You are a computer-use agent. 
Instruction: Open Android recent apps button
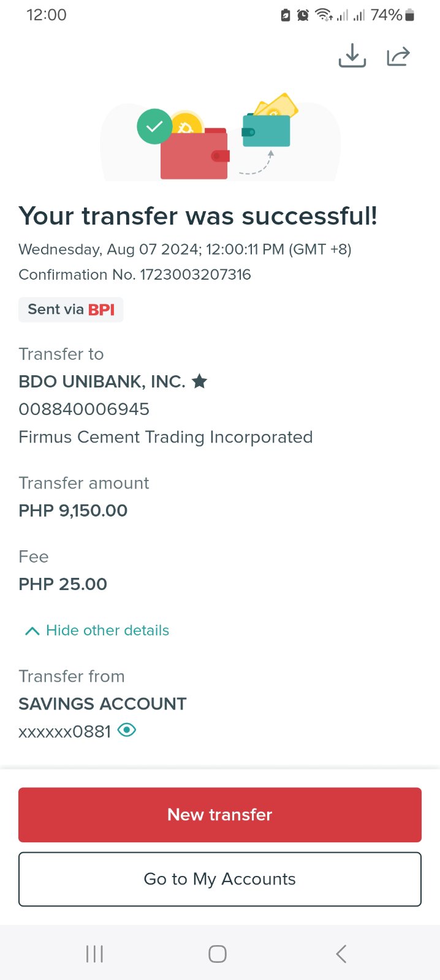[x=94, y=954]
